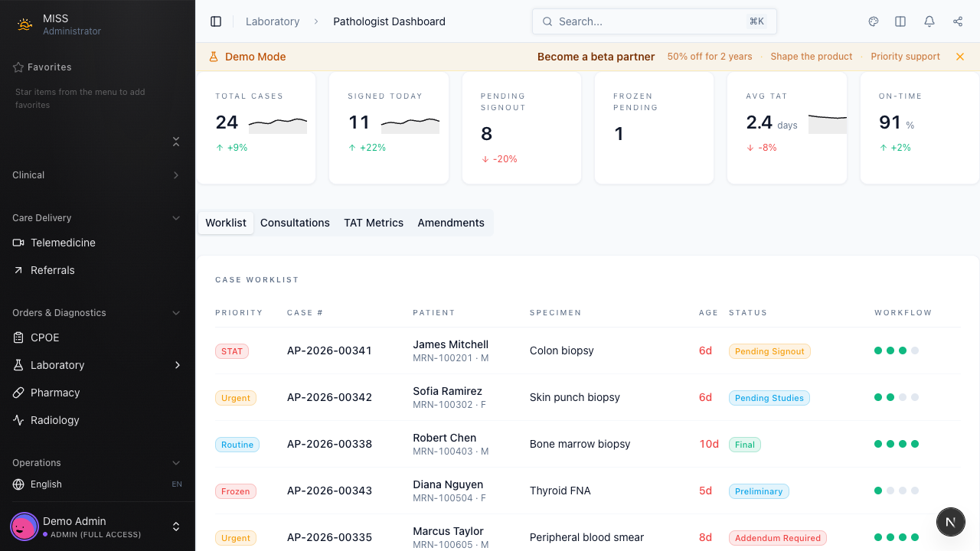Open Radiology in the sidebar
The height and width of the screenshot is (551, 980).
[x=55, y=420]
